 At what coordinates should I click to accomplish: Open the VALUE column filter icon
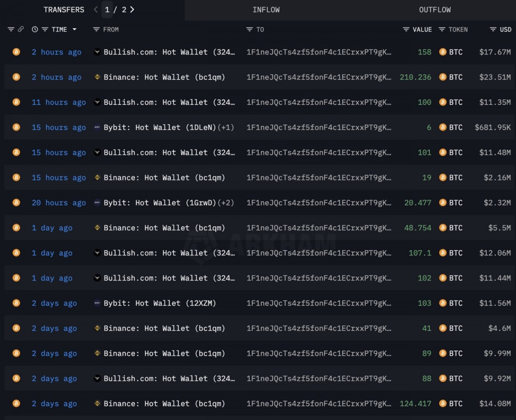(406, 29)
